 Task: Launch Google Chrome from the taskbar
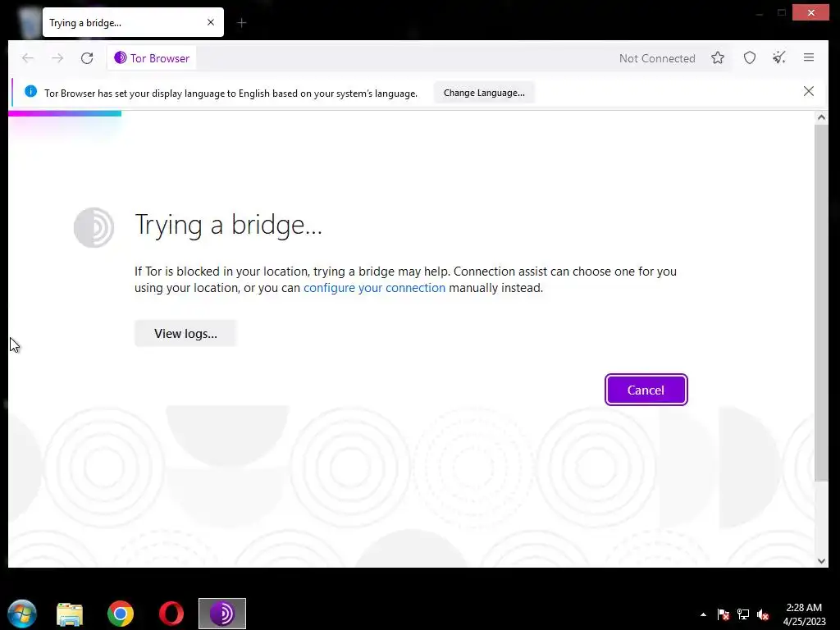[121, 614]
